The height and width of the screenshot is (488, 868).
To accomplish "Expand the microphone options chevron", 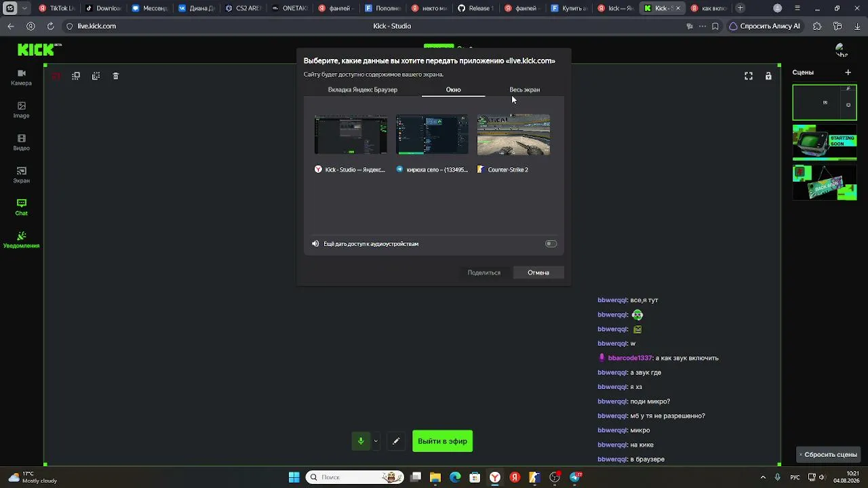I will (x=375, y=441).
